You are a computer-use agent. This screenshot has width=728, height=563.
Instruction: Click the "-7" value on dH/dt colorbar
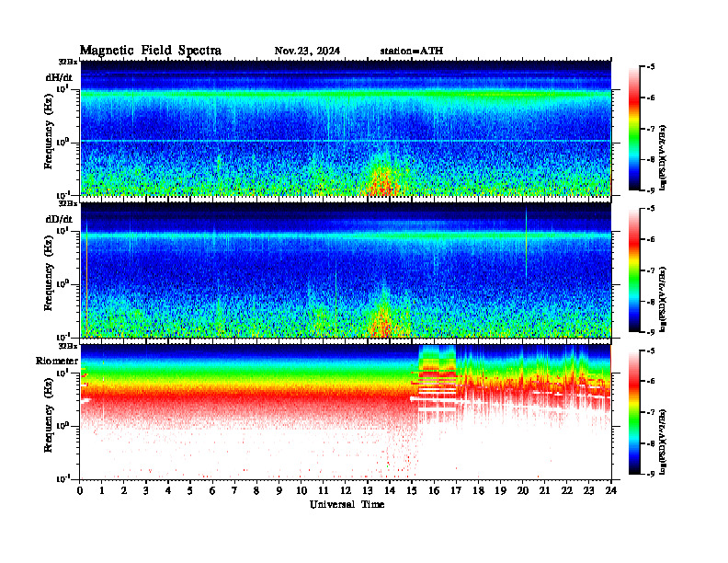(651, 129)
